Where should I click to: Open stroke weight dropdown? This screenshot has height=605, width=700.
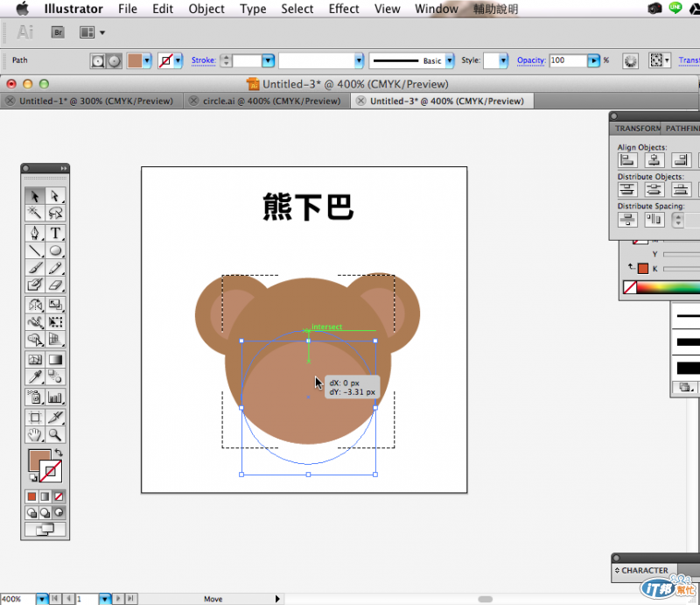click(268, 60)
